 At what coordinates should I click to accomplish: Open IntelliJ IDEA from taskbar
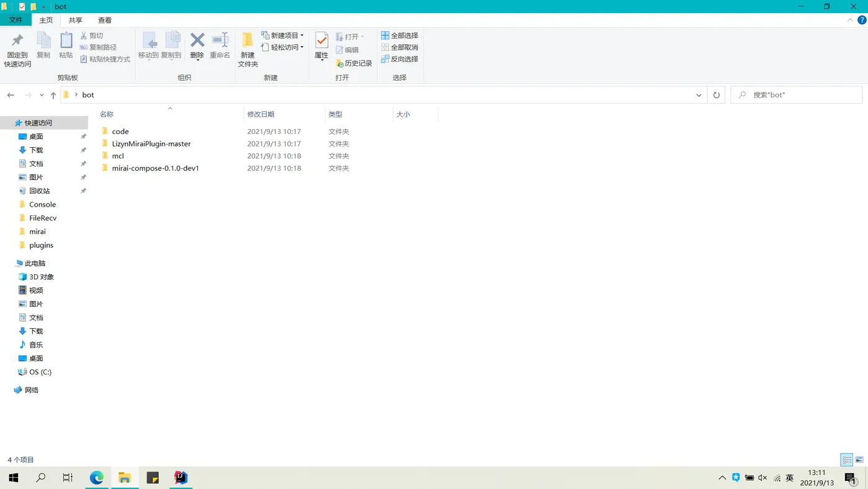coord(180,478)
